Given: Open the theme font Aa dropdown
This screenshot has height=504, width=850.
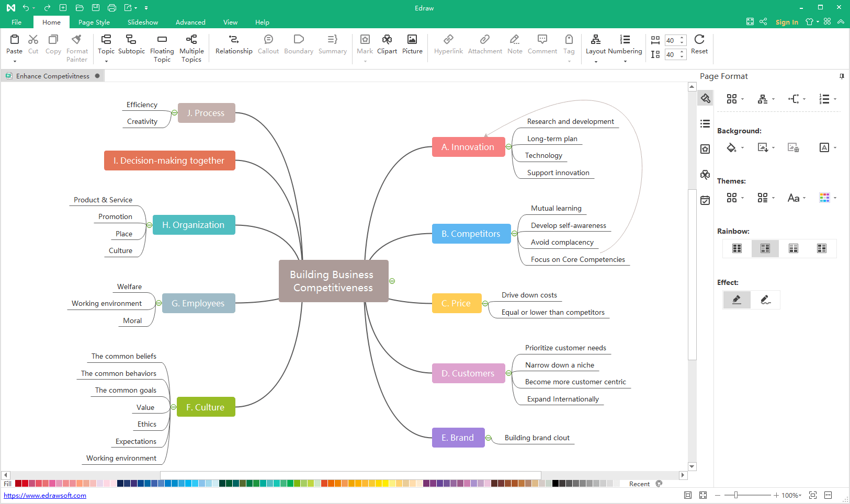Looking at the screenshot, I should [x=796, y=198].
